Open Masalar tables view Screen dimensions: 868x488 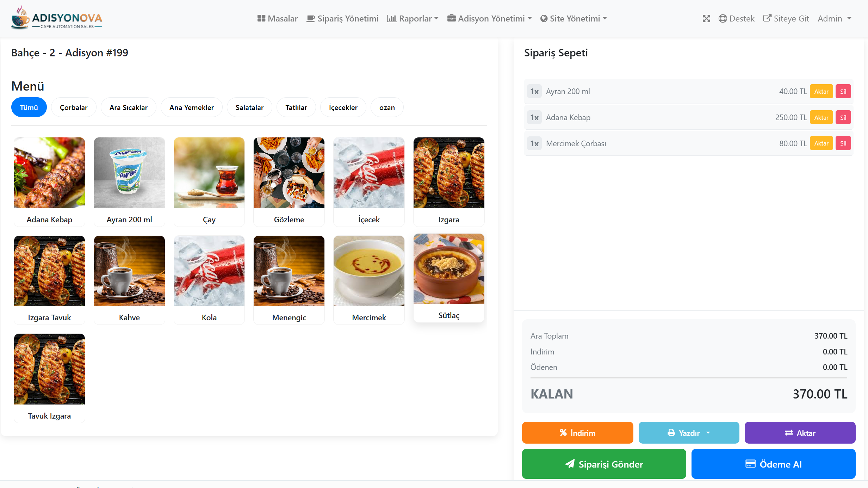point(278,19)
